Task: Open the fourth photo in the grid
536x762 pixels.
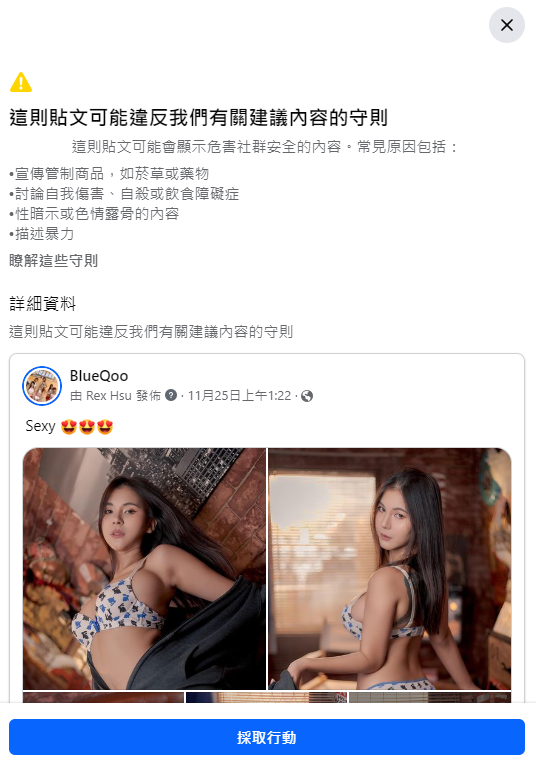Action: click(x=267, y=697)
